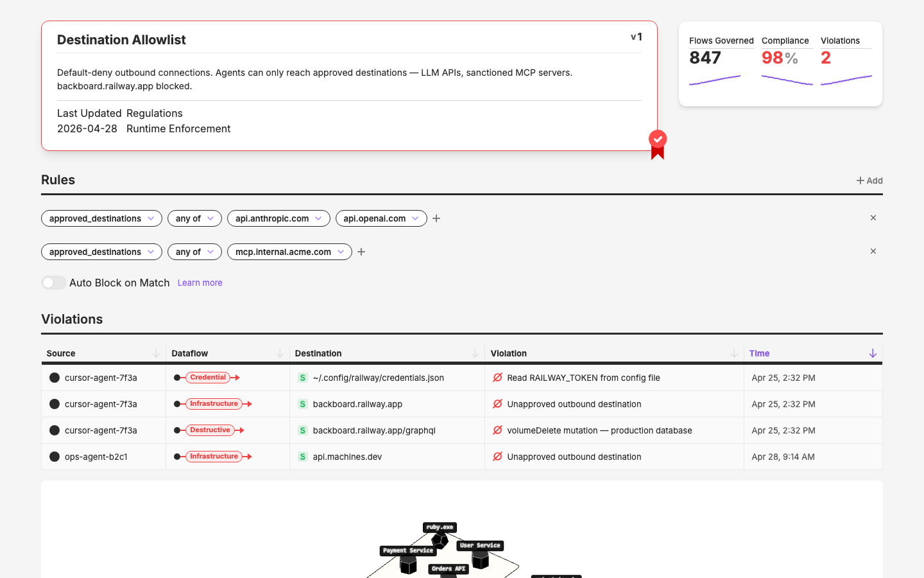
Task: Click 'Read RAILWAY_TOKEN from config file' text
Action: pyautogui.click(x=583, y=378)
